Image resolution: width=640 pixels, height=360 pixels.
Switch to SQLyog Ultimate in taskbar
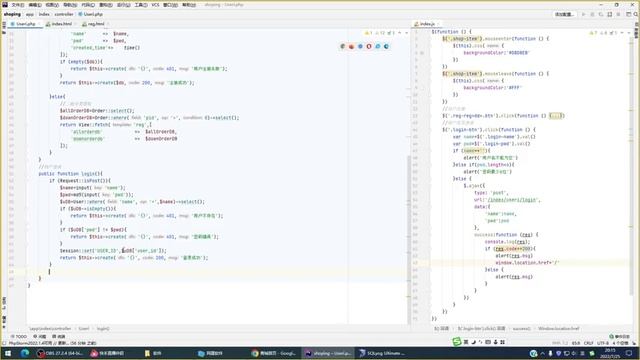point(382,353)
